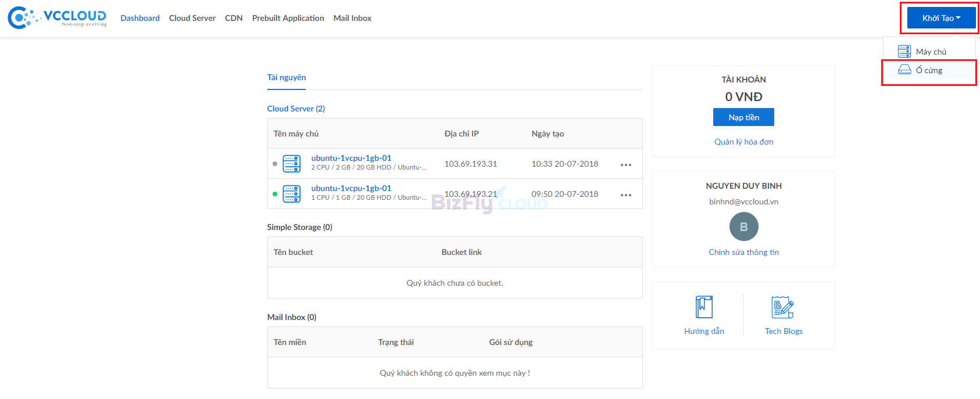The height and width of the screenshot is (399, 980).
Task: Switch to the Tài nguyên tab
Action: (x=287, y=78)
